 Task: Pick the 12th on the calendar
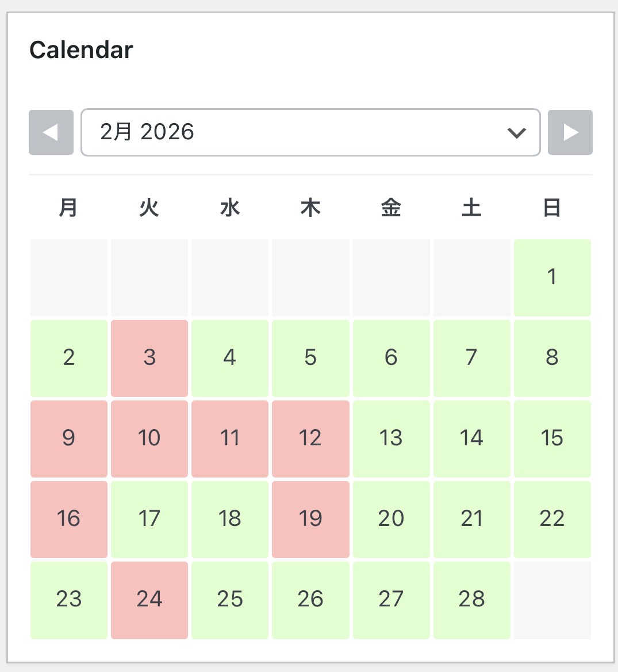tap(310, 438)
